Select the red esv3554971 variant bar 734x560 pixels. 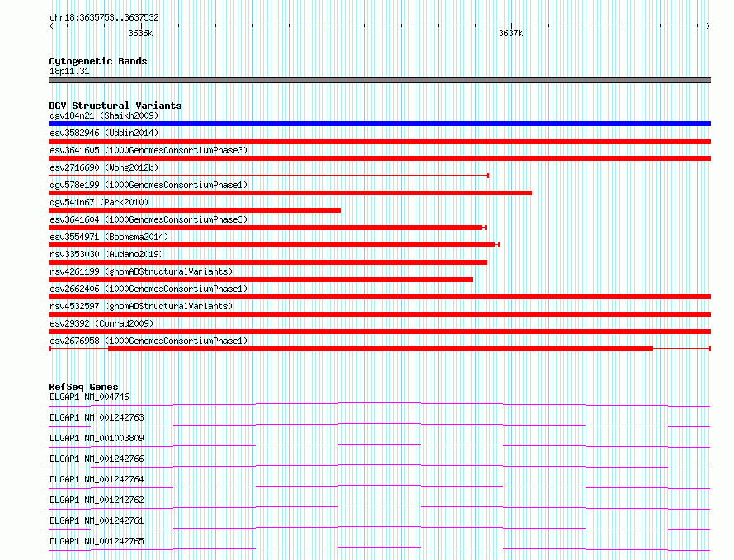(274, 245)
